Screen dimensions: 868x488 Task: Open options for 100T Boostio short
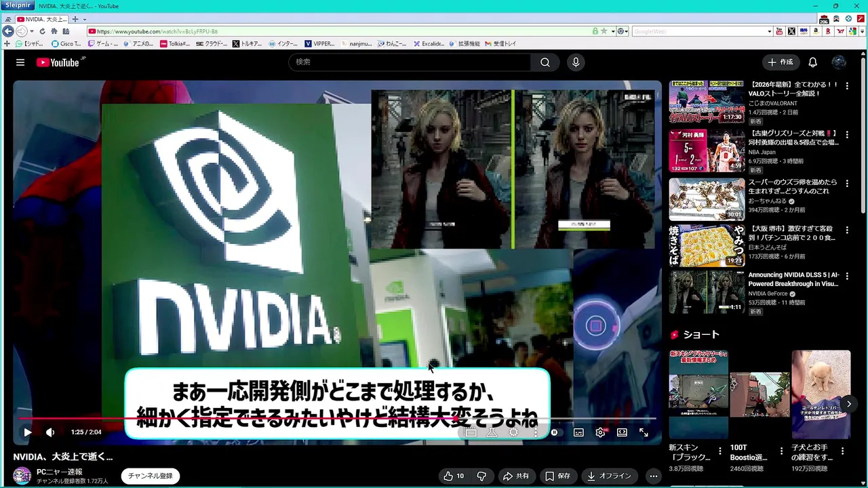[781, 451]
